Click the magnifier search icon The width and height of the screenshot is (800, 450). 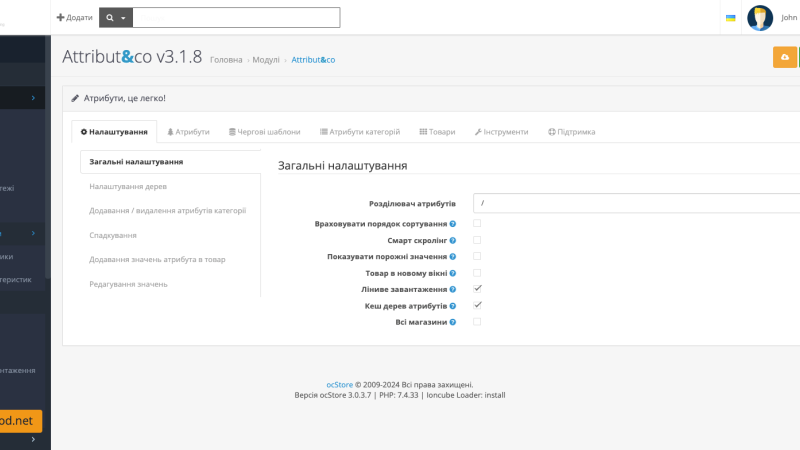coord(109,18)
